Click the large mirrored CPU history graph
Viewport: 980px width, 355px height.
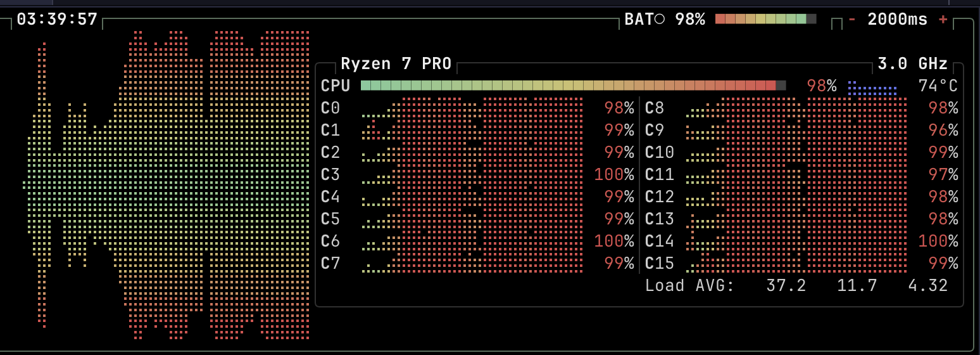pyautogui.click(x=168, y=185)
